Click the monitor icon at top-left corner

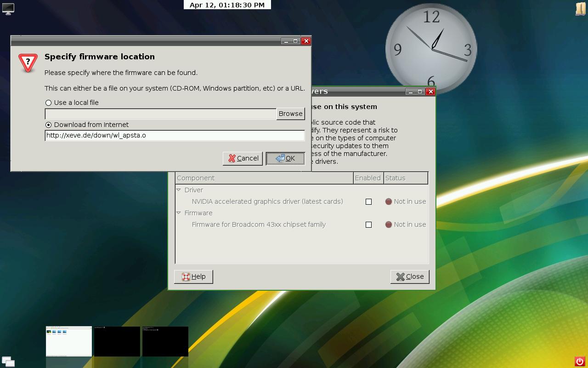(x=8, y=9)
